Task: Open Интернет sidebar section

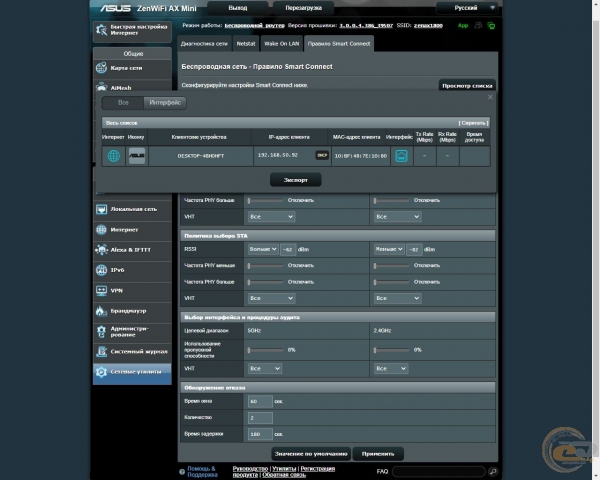Action: [x=132, y=230]
